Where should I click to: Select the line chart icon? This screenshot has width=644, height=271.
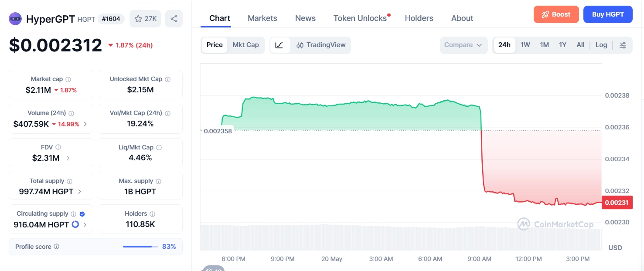coord(279,45)
